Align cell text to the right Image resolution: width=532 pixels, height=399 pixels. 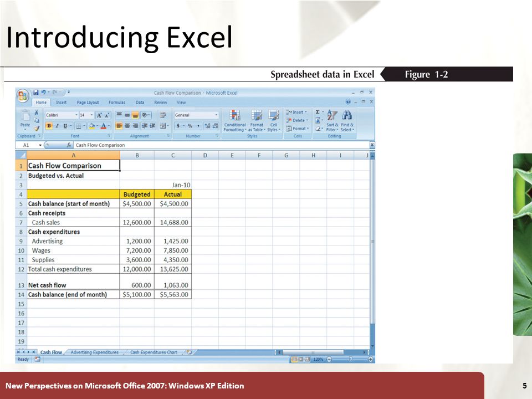click(x=135, y=126)
